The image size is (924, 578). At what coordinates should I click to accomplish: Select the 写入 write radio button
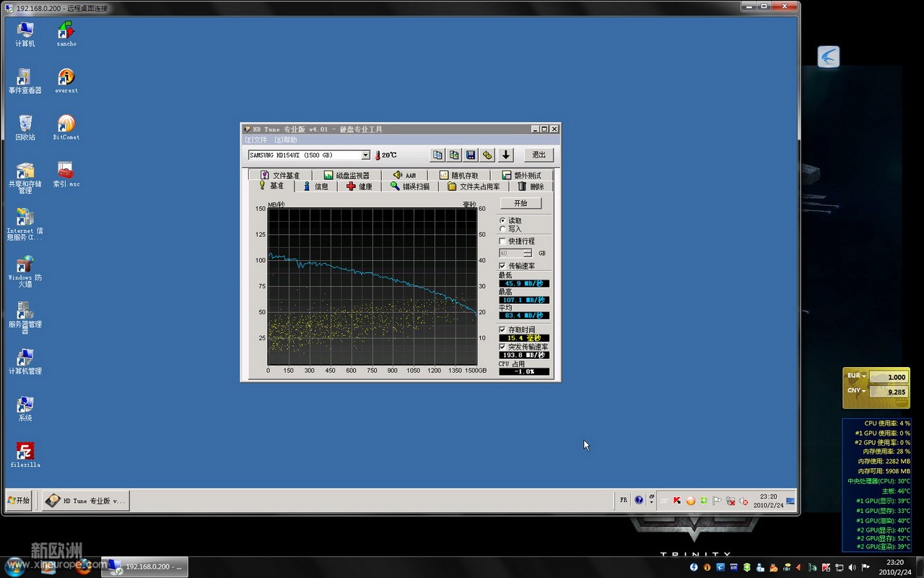pyautogui.click(x=502, y=229)
